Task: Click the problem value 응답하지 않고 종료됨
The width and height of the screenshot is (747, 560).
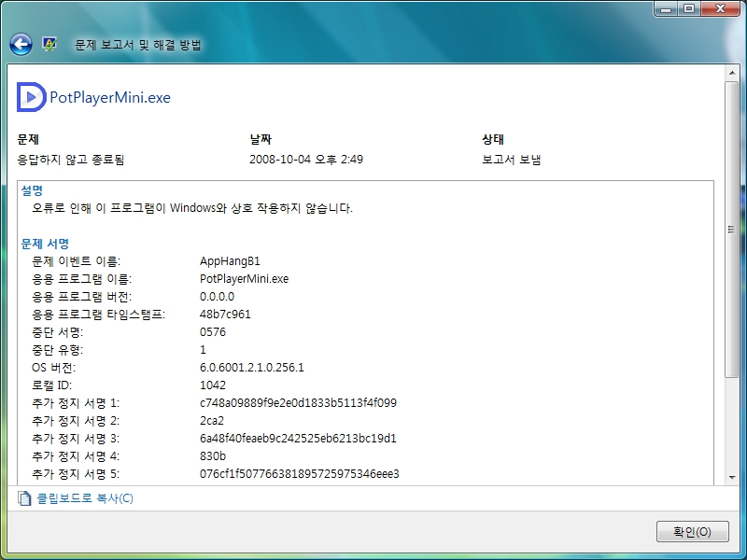Action: 71,159
